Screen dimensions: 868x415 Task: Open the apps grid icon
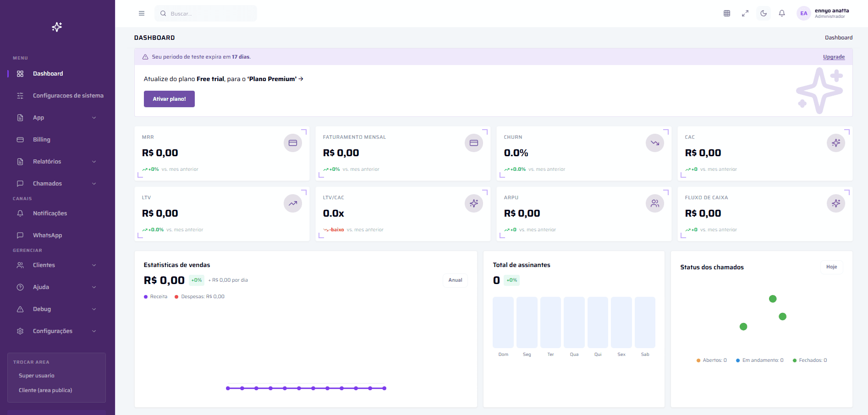click(727, 13)
